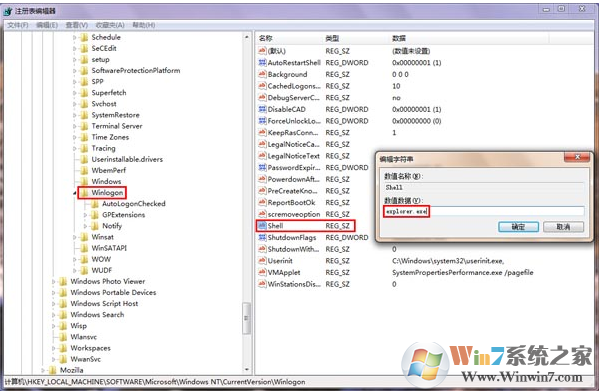The width and height of the screenshot is (599, 391).
Task: Expand the GPExtensions subkey
Action: 86,215
